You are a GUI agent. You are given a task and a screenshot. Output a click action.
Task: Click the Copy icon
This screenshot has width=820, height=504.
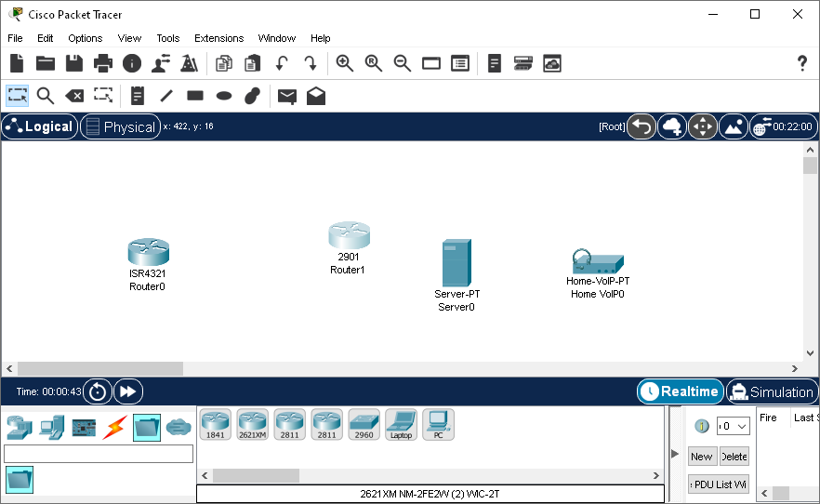224,63
